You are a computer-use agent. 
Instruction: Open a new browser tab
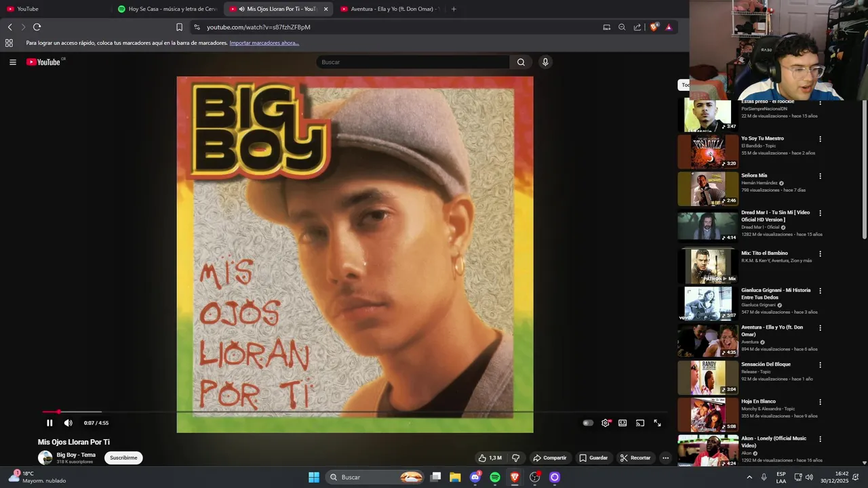point(454,9)
